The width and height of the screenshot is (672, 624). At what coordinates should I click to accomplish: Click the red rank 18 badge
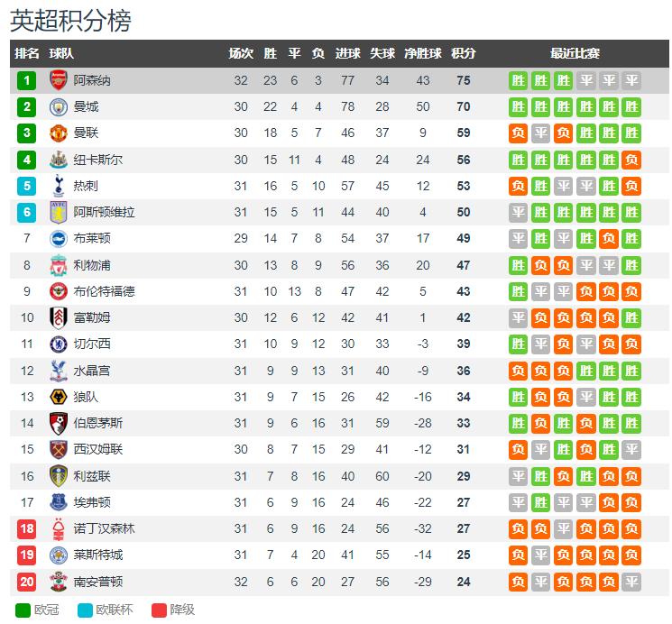pyautogui.click(x=26, y=528)
